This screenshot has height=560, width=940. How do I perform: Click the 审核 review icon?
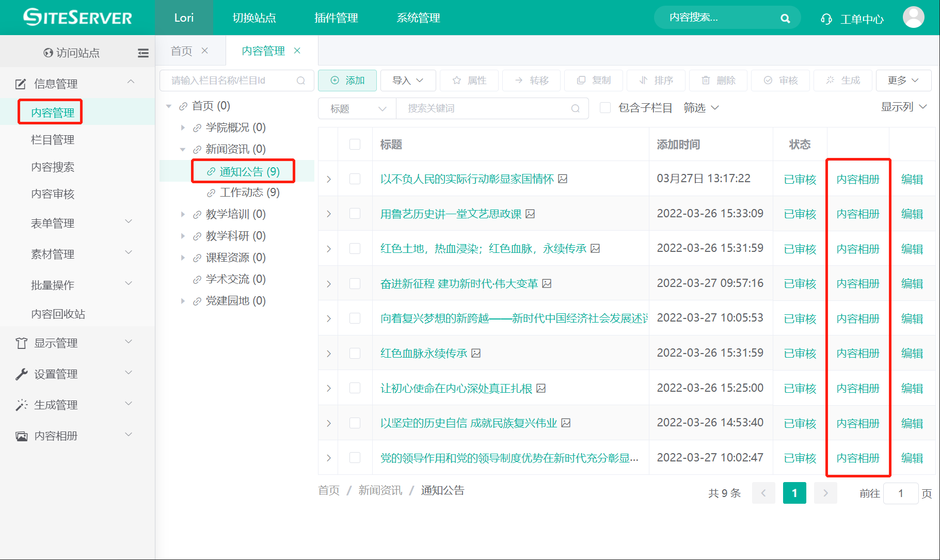(x=780, y=80)
